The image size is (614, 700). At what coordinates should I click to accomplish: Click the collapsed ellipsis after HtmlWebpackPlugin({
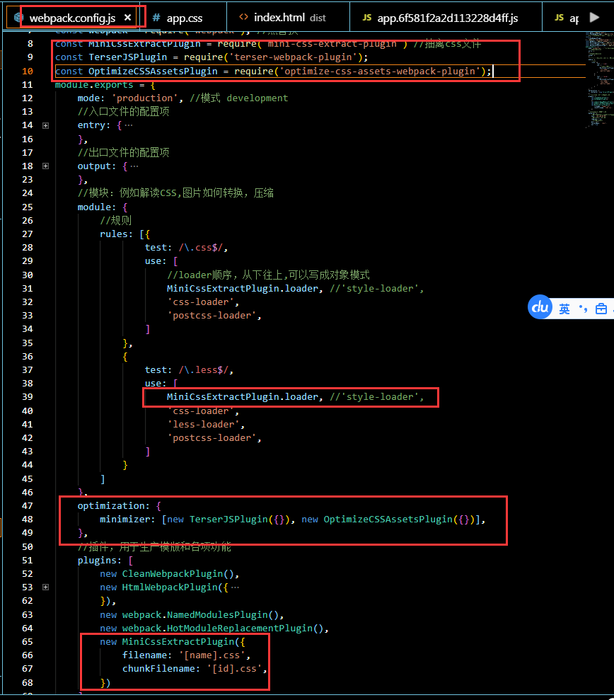pos(235,587)
